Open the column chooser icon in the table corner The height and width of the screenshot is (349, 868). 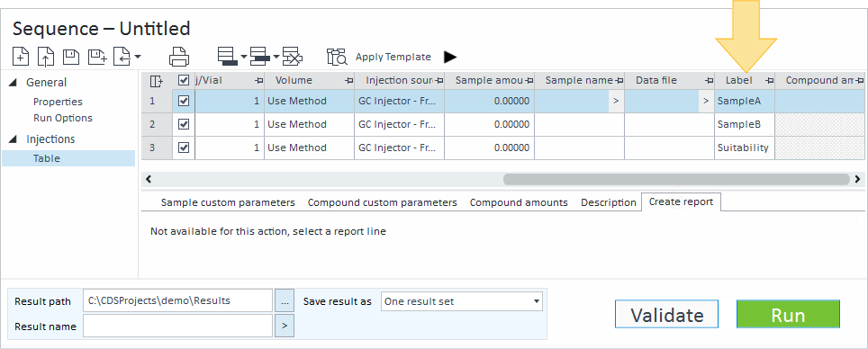pos(157,81)
